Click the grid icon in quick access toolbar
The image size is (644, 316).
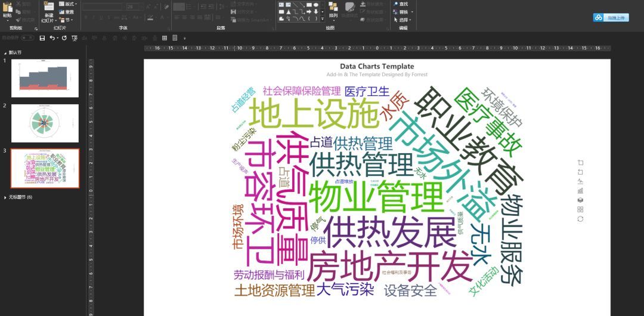[x=165, y=38]
